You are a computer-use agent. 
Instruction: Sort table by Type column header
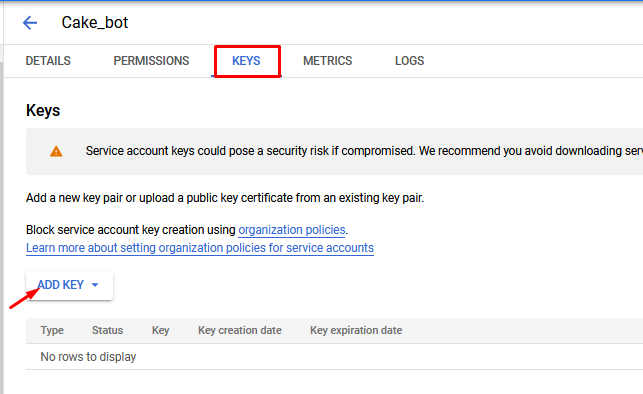[x=52, y=330]
